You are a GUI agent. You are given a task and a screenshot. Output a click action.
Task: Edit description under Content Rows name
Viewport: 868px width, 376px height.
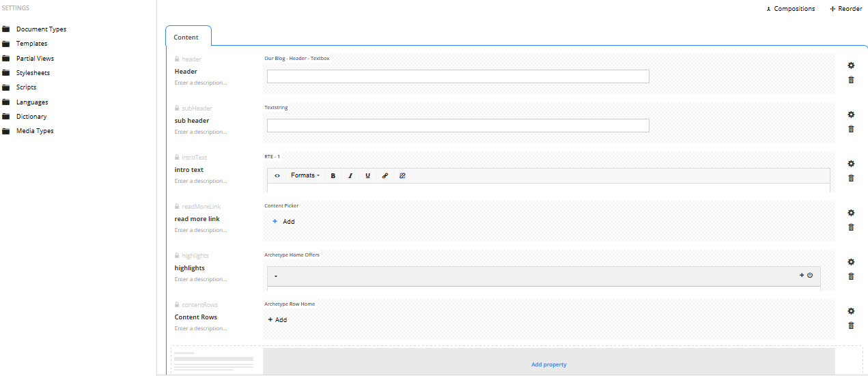pos(201,328)
